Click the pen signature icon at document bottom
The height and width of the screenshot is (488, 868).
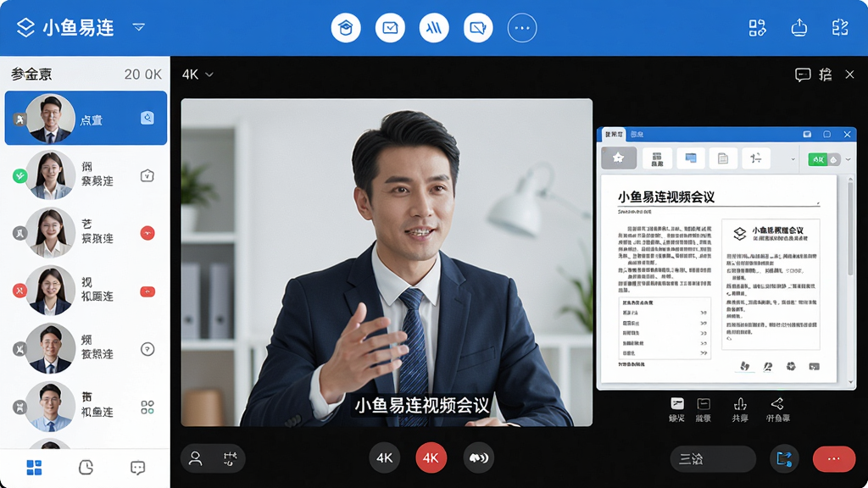[768, 366]
